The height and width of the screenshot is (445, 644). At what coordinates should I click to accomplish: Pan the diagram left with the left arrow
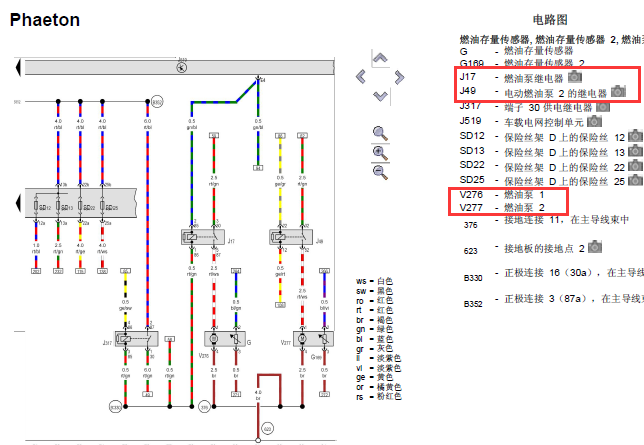click(361, 77)
